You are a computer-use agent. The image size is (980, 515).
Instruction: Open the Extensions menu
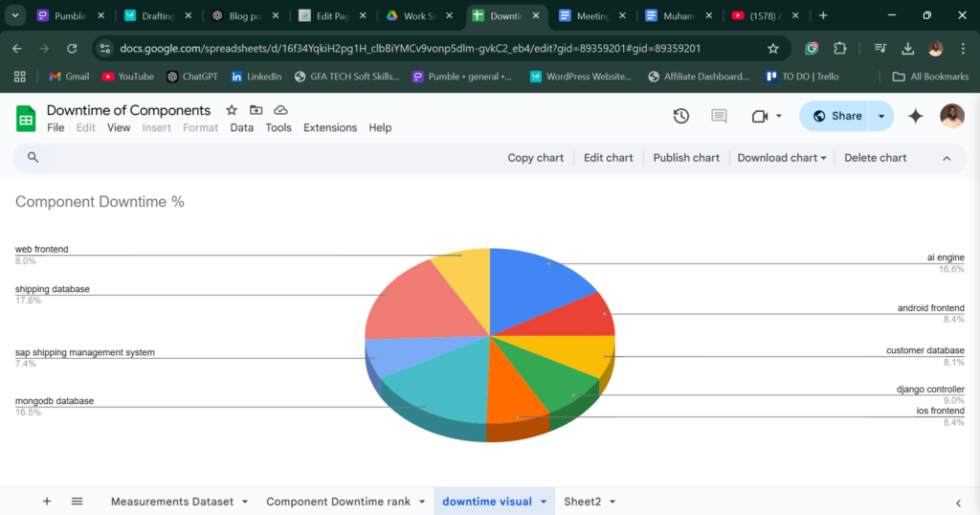329,127
